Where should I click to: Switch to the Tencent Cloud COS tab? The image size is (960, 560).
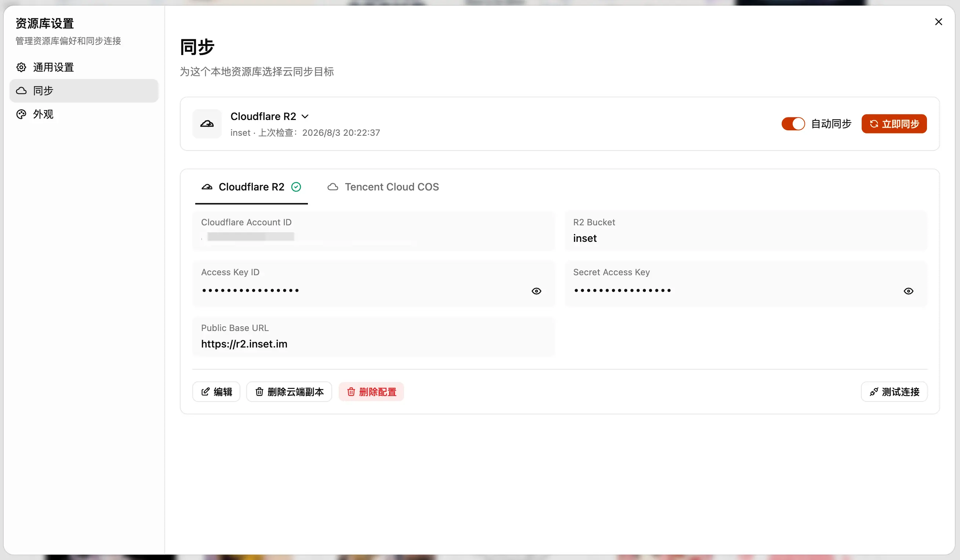[383, 187]
